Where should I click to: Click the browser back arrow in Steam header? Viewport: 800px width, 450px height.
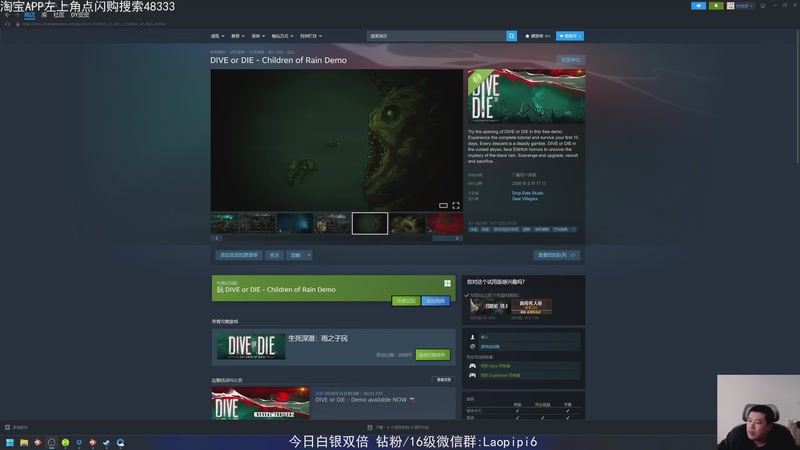pos(7,15)
